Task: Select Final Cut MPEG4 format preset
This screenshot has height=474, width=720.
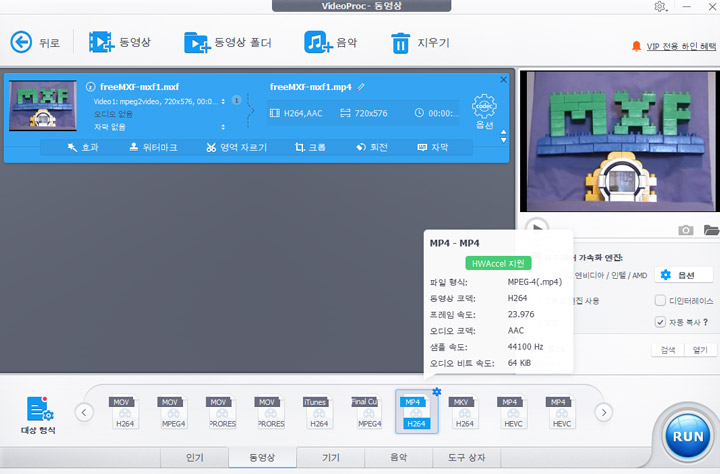Action: pos(367,412)
